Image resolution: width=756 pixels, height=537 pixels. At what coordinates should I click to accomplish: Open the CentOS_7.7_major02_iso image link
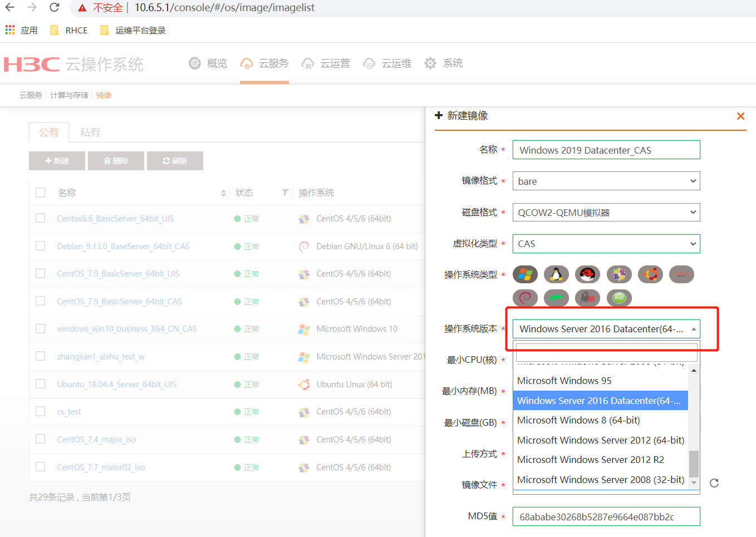pyautogui.click(x=101, y=467)
